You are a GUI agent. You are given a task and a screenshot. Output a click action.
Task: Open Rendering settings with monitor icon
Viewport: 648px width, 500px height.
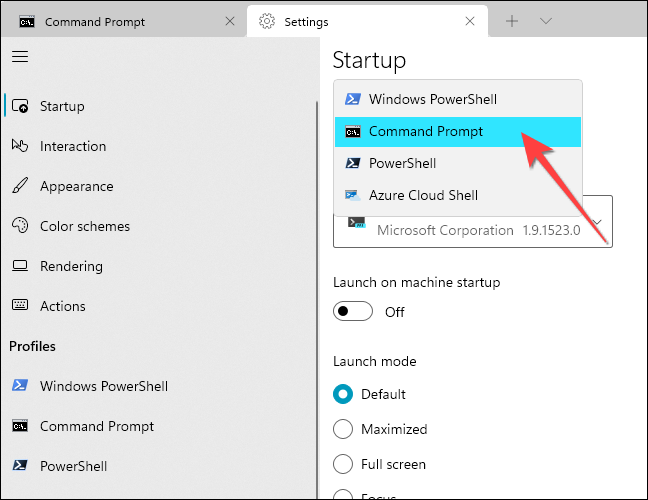[71, 266]
